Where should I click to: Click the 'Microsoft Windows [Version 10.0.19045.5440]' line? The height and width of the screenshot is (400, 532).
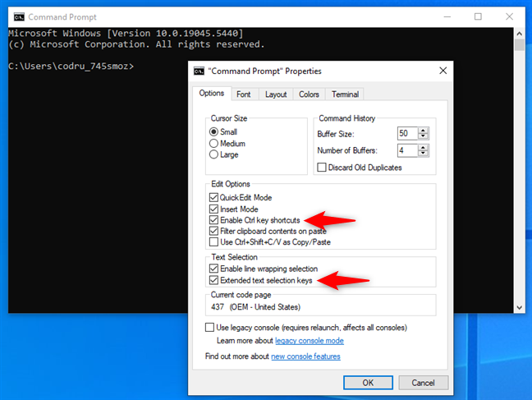126,34
